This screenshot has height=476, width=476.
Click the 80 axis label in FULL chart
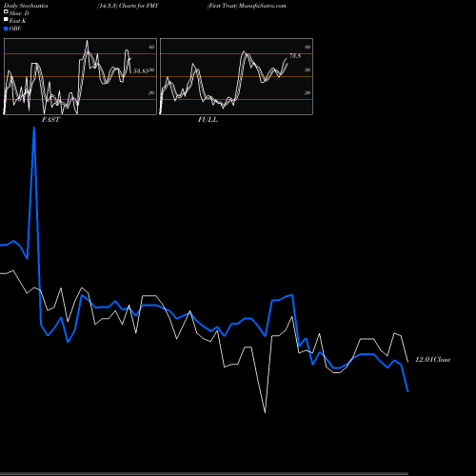coord(307,47)
